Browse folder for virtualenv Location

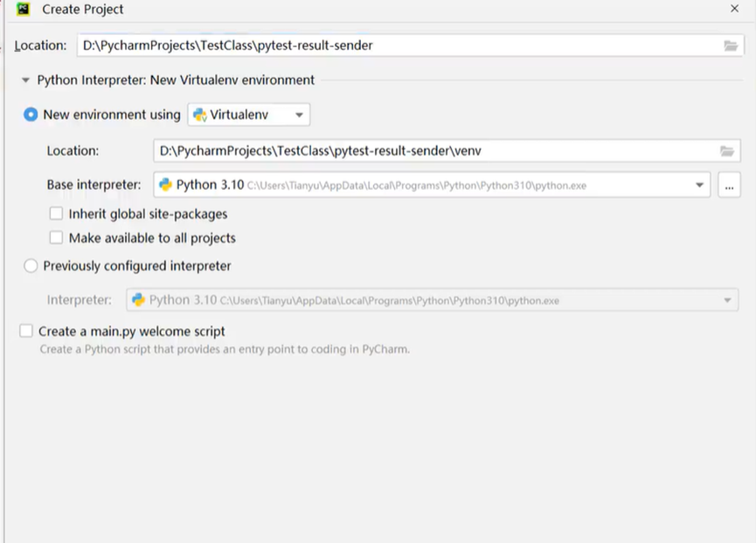pos(726,151)
